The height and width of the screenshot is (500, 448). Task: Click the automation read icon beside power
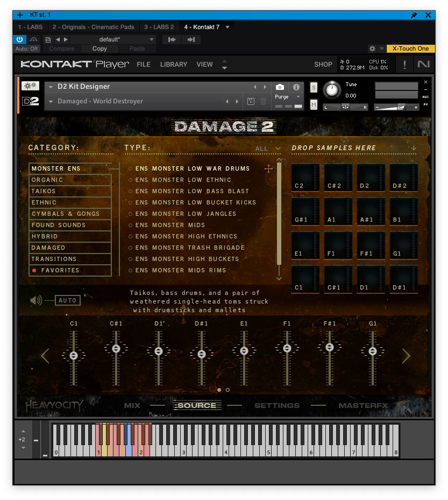(x=33, y=39)
